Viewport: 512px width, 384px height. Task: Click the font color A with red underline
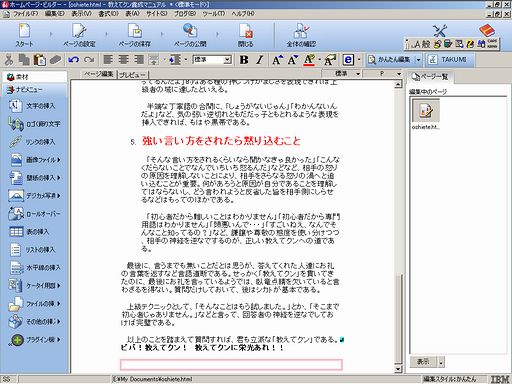(x=309, y=60)
